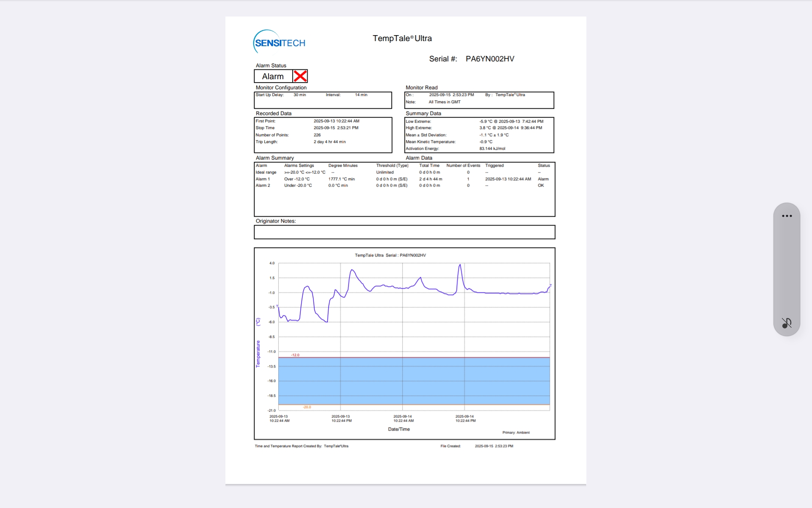The width and height of the screenshot is (812, 508).
Task: Click the Originator Notes empty field
Action: (x=404, y=232)
